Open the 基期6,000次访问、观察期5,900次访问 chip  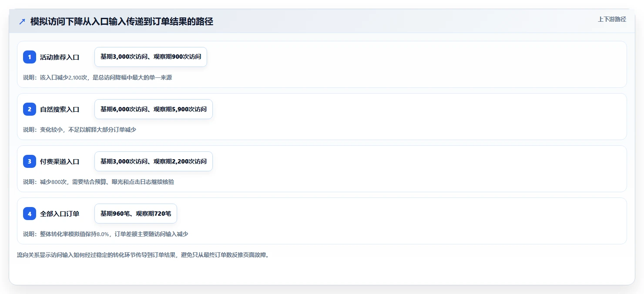click(x=154, y=109)
